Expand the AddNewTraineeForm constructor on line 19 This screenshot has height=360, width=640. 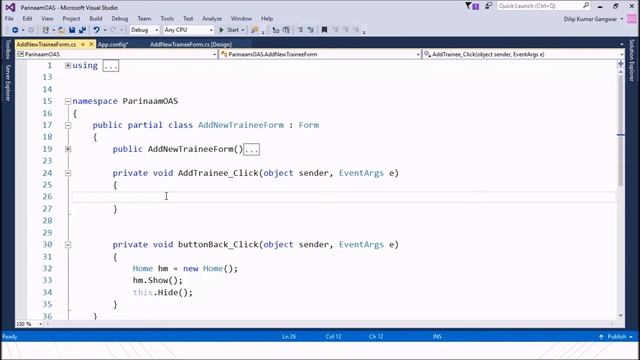pos(68,149)
